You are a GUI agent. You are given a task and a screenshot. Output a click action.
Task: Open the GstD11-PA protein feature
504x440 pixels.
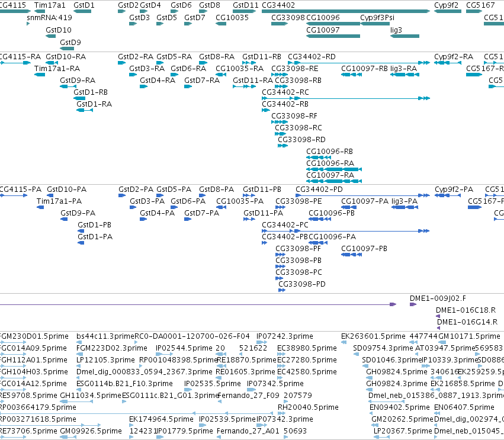click(249, 219)
